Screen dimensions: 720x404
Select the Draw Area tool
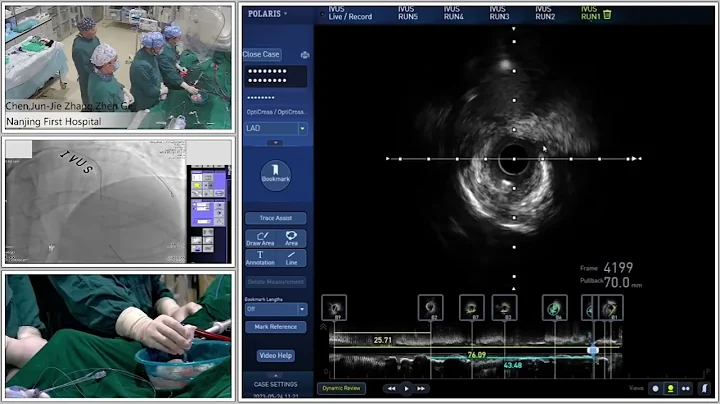click(260, 238)
